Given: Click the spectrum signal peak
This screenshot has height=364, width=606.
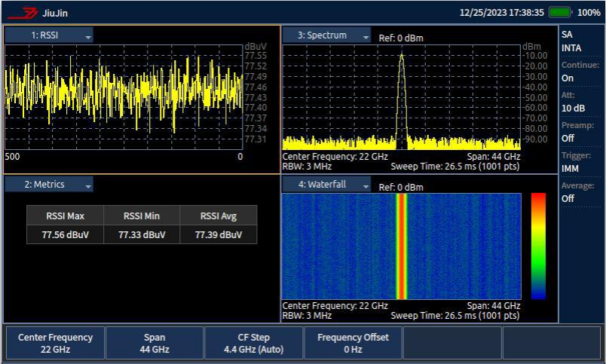Looking at the screenshot, I should tap(401, 56).
